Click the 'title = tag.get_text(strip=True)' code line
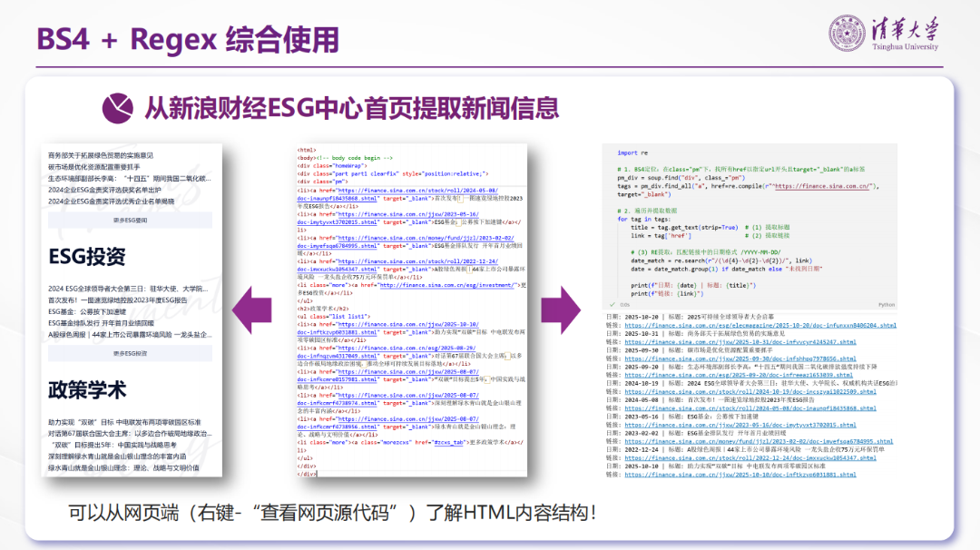This screenshot has height=550, width=980. point(684,228)
